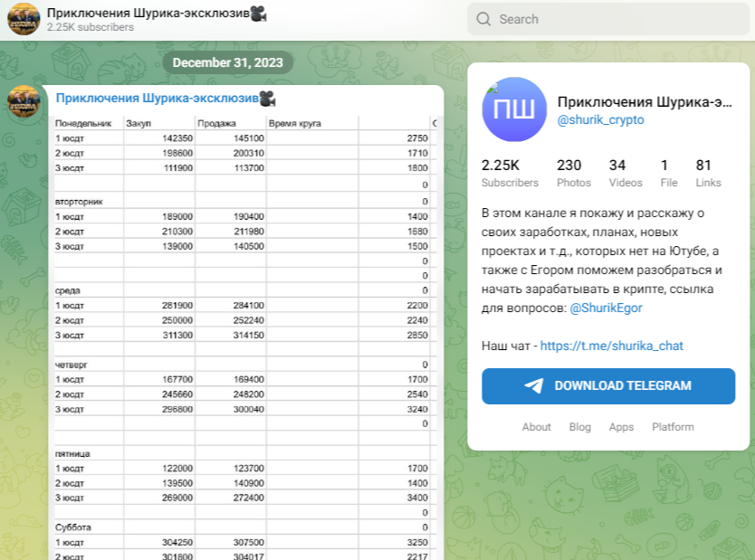This screenshot has height=560, width=755.
Task: Click the Время круга column header
Action: click(295, 124)
